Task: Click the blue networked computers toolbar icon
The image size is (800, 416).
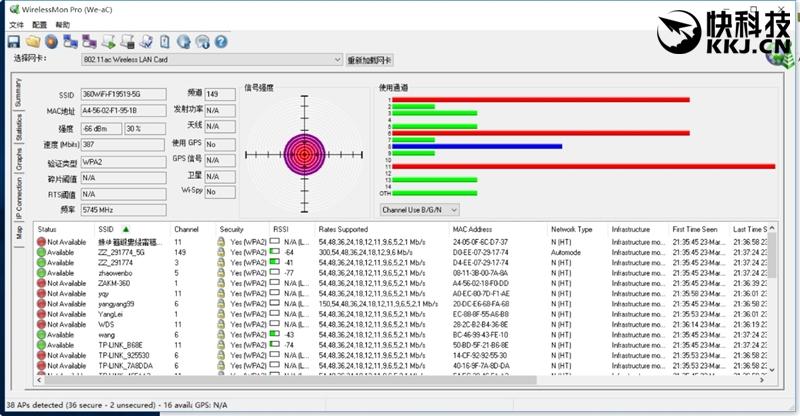Action: click(x=70, y=42)
